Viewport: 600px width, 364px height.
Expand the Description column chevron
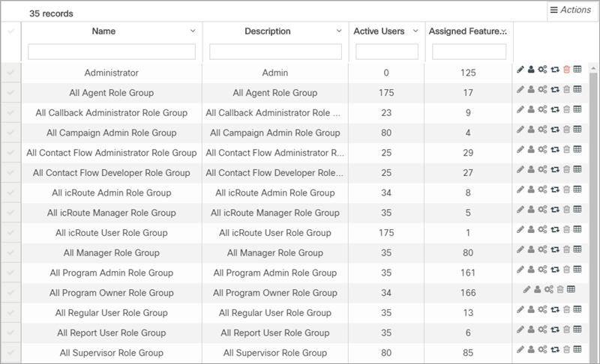click(x=339, y=31)
